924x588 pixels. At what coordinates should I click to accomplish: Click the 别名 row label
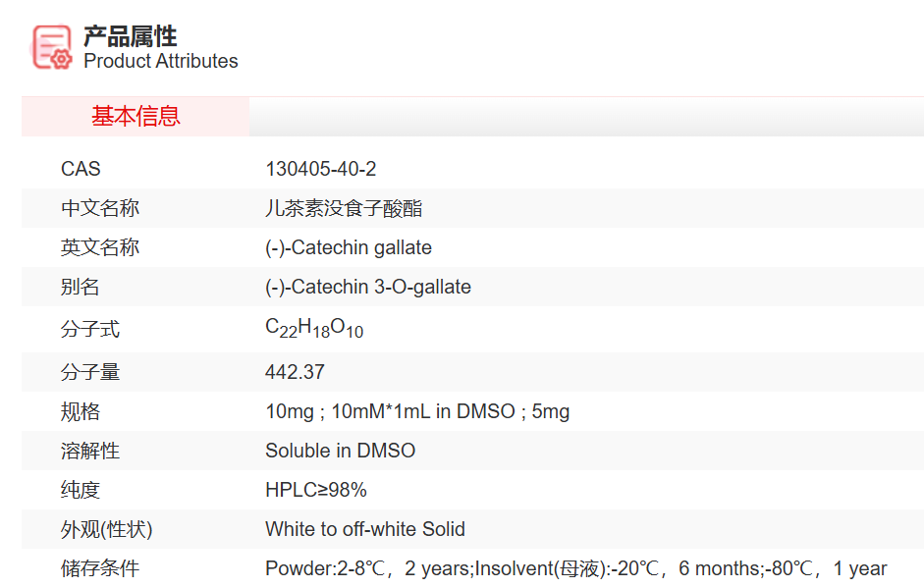81,287
